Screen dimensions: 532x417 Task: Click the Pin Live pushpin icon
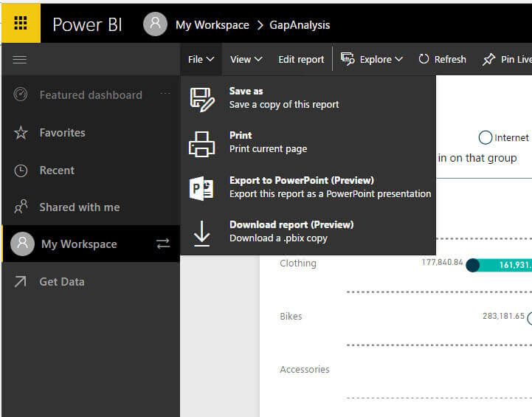[x=489, y=60]
